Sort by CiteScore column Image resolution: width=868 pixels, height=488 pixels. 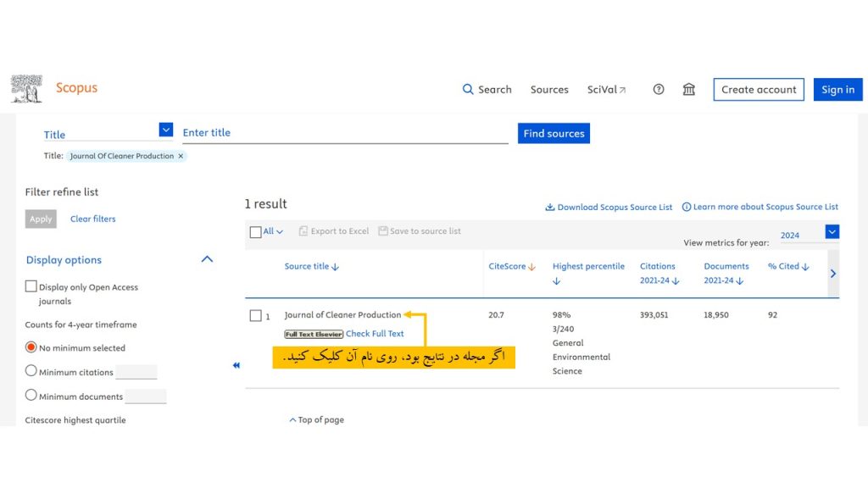click(512, 266)
